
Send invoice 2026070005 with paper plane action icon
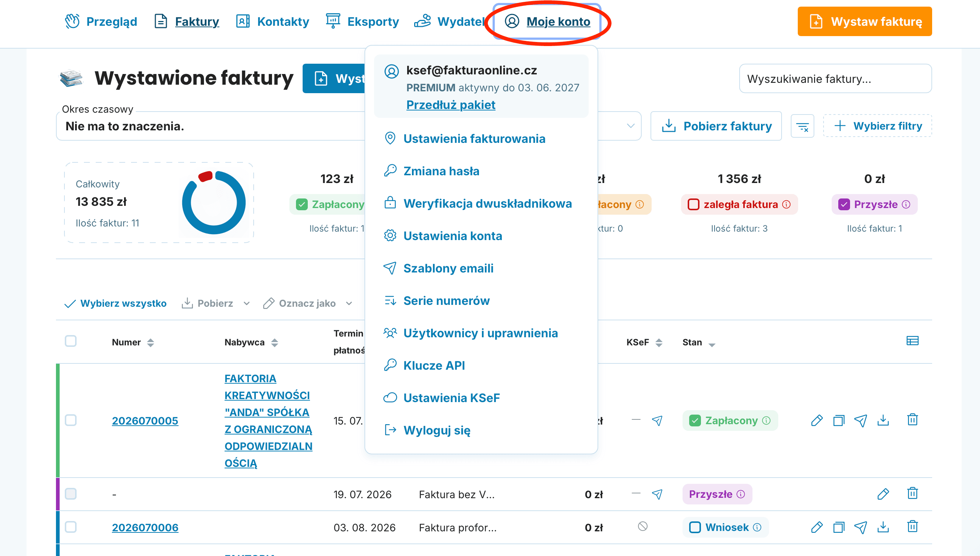[x=860, y=420]
